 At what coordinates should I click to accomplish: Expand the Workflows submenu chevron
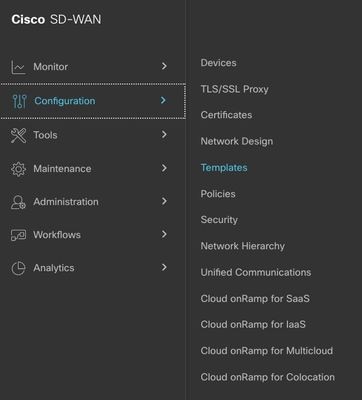point(164,234)
